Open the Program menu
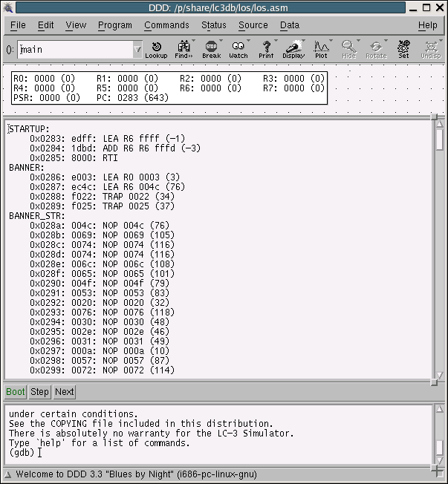This screenshot has height=484, width=448. point(114,25)
